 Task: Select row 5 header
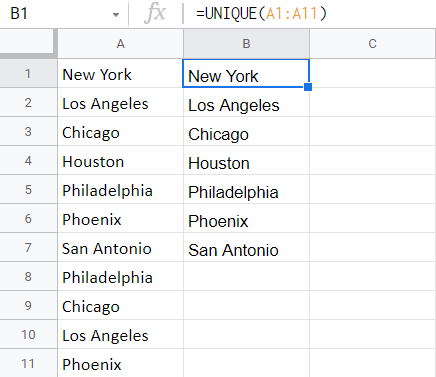coord(28,189)
